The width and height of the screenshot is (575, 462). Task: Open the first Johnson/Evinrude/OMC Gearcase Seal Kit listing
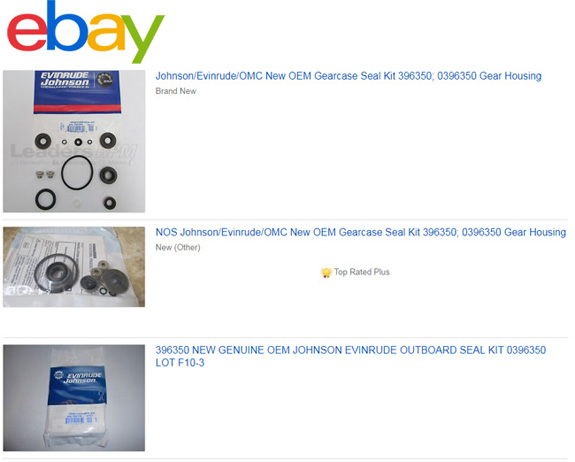(x=348, y=76)
